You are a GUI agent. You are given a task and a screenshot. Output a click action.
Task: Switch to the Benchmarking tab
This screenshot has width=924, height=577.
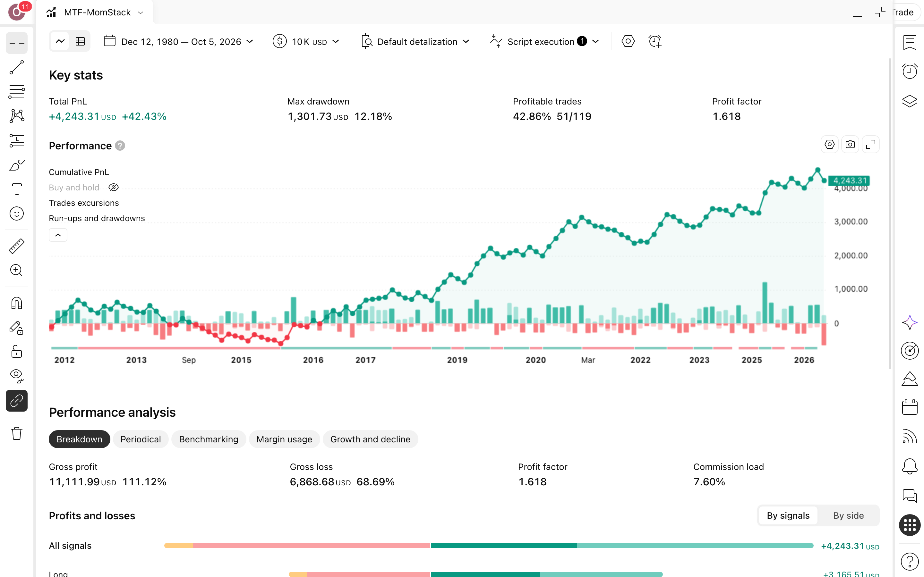pos(209,439)
